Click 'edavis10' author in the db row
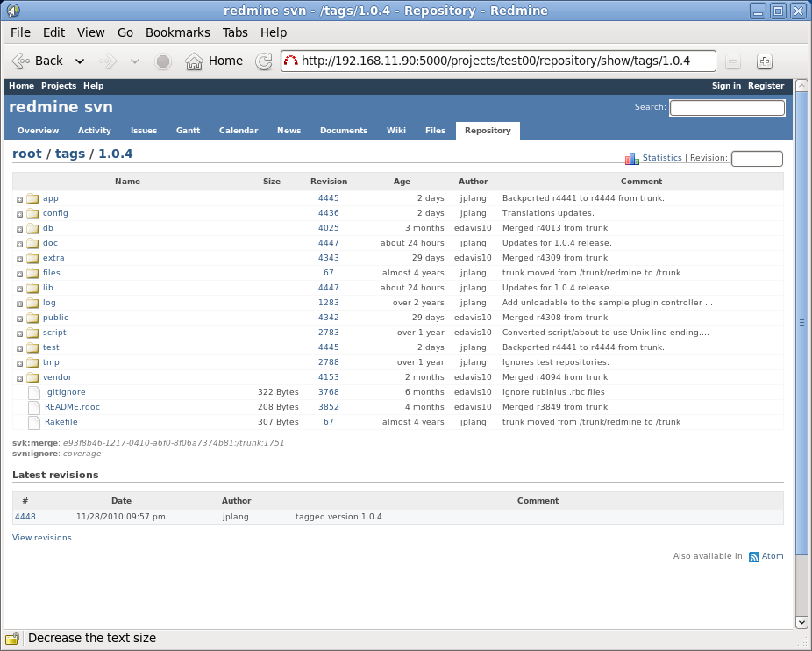The width and height of the screenshot is (812, 651). coord(473,227)
